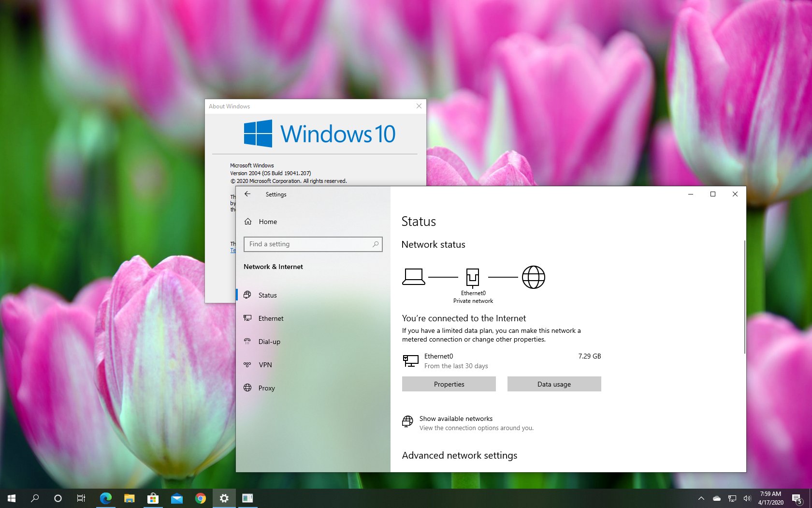Open Dial-up settings from sidebar
Viewport: 812px width, 508px height.
click(269, 342)
